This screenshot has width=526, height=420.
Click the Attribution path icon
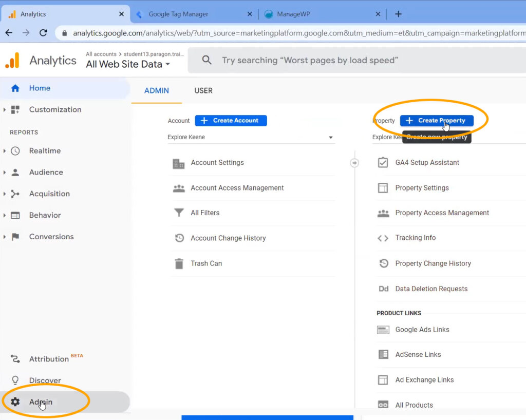point(15,359)
